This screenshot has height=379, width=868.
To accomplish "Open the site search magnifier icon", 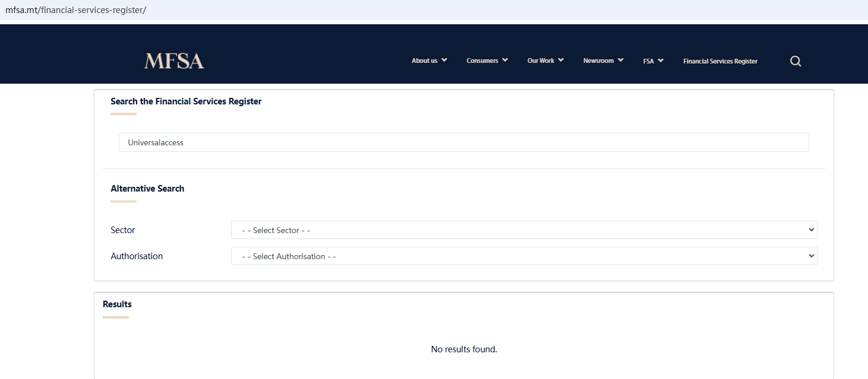I will [x=796, y=61].
